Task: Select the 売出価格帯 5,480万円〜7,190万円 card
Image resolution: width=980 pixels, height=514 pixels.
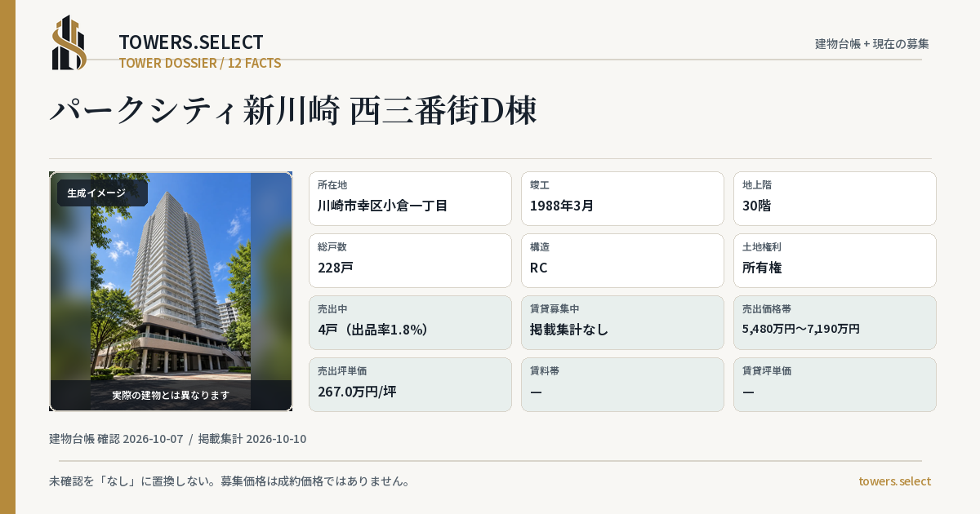Action: tap(835, 322)
